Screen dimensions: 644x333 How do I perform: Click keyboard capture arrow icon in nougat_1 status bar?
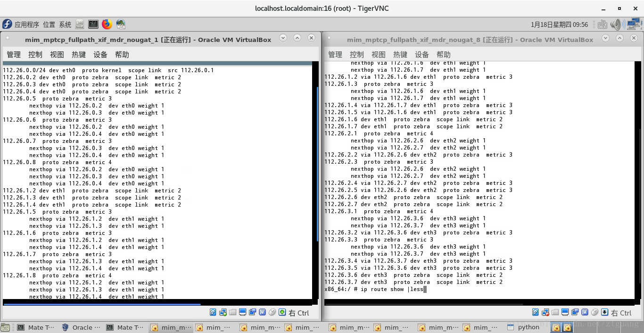282,312
